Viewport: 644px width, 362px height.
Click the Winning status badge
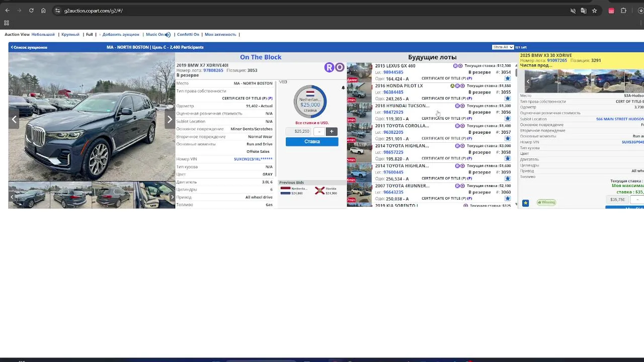[546, 203]
